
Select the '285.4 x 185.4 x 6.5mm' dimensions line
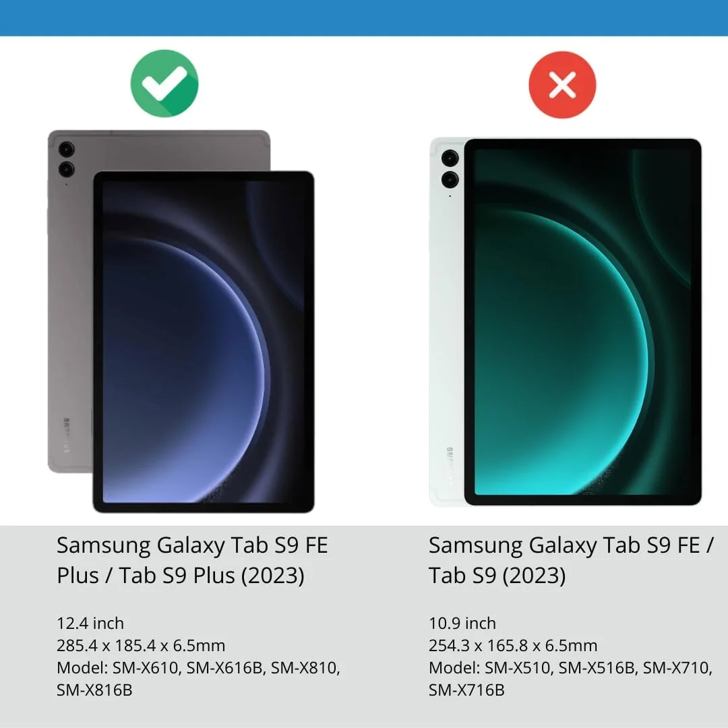tap(141, 645)
